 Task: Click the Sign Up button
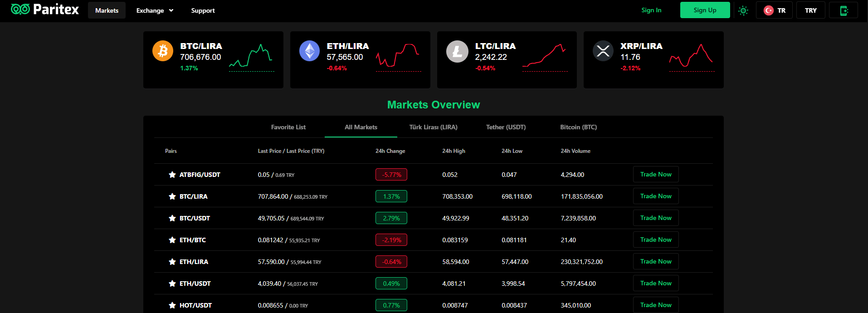point(705,10)
